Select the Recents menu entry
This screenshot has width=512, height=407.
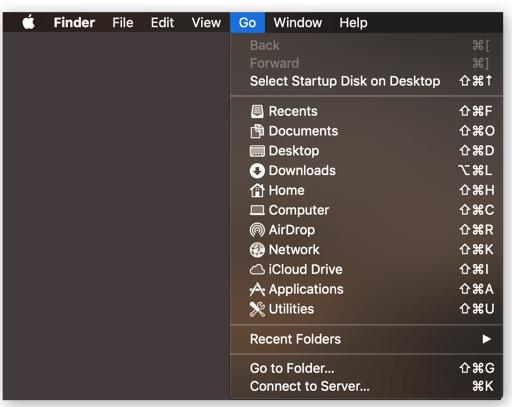(366, 111)
